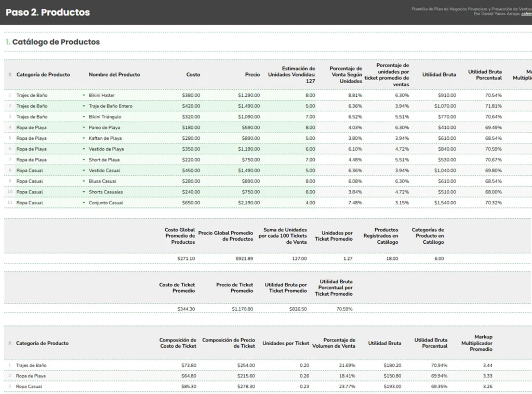Select the Pareo de Playa cell
532x394 pixels.
[104, 127]
